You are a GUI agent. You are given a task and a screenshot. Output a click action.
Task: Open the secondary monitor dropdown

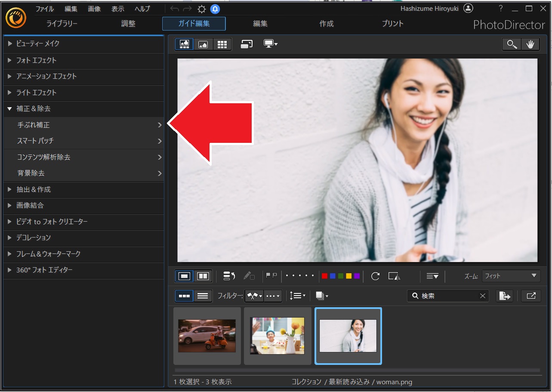[271, 44]
